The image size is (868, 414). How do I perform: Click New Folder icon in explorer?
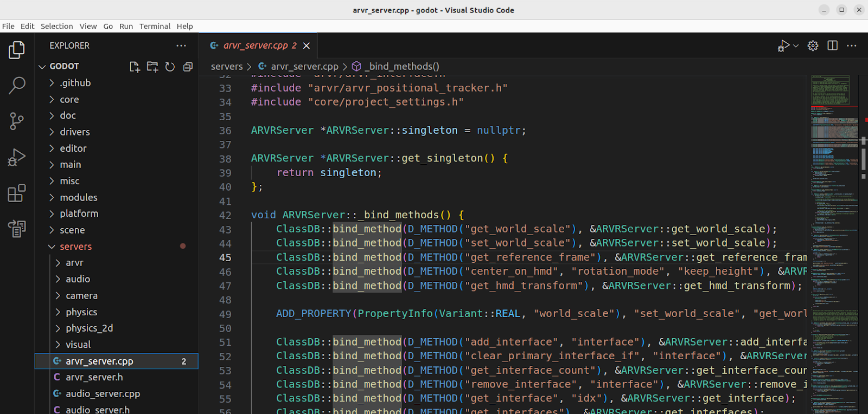(152, 67)
